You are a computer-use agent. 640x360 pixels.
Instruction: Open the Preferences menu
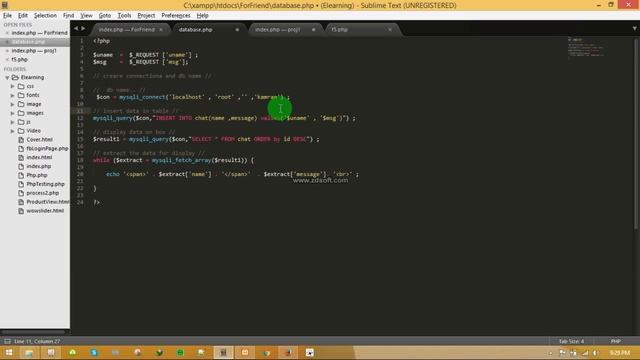[x=176, y=16]
